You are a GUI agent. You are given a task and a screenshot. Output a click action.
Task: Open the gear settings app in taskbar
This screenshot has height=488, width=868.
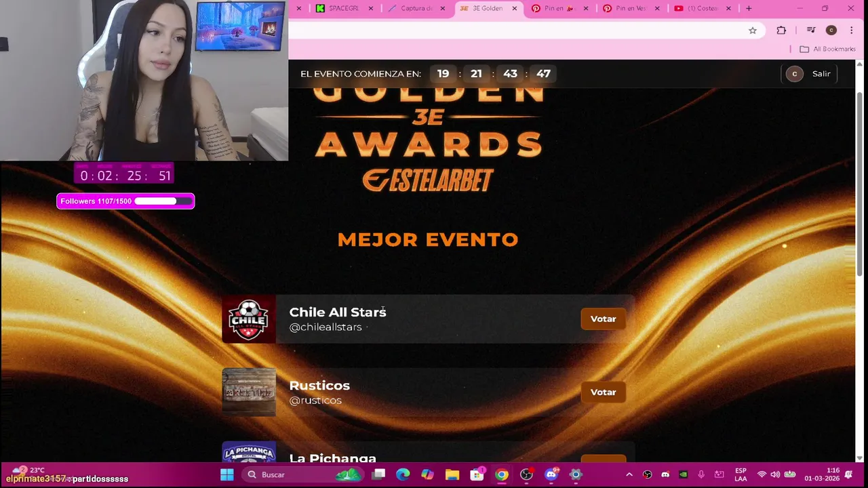[x=575, y=474]
